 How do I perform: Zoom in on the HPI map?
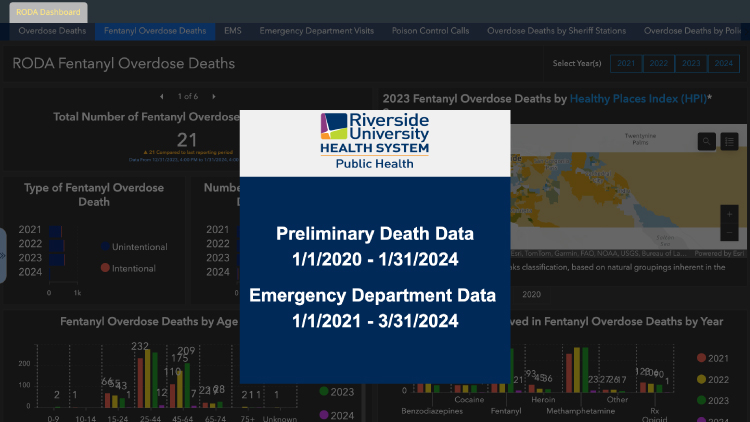click(x=729, y=214)
